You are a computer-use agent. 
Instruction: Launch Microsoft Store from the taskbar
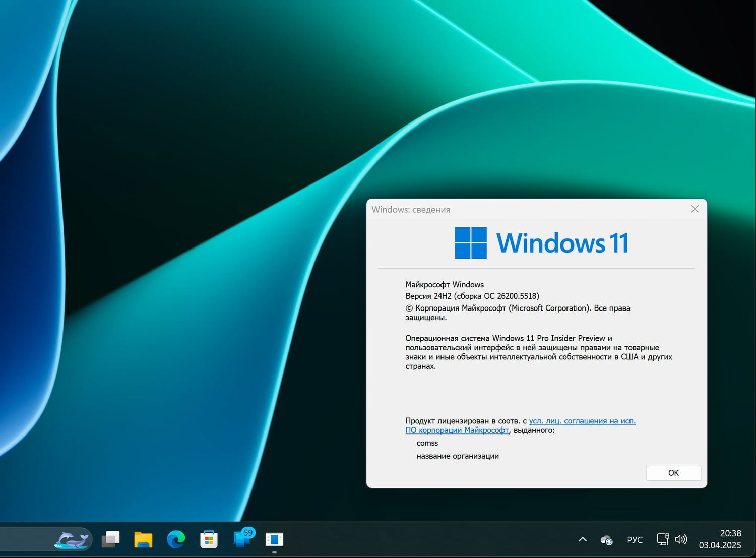pos(209,539)
